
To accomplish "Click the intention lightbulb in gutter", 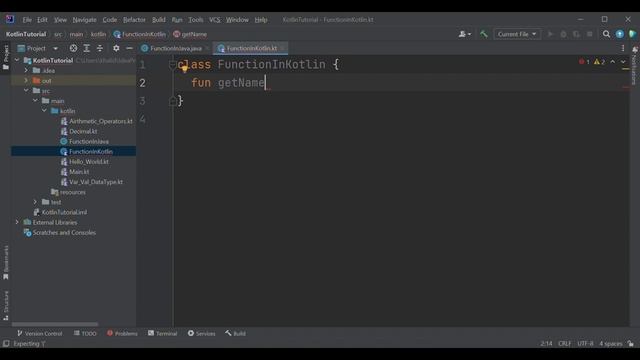I will [x=184, y=69].
